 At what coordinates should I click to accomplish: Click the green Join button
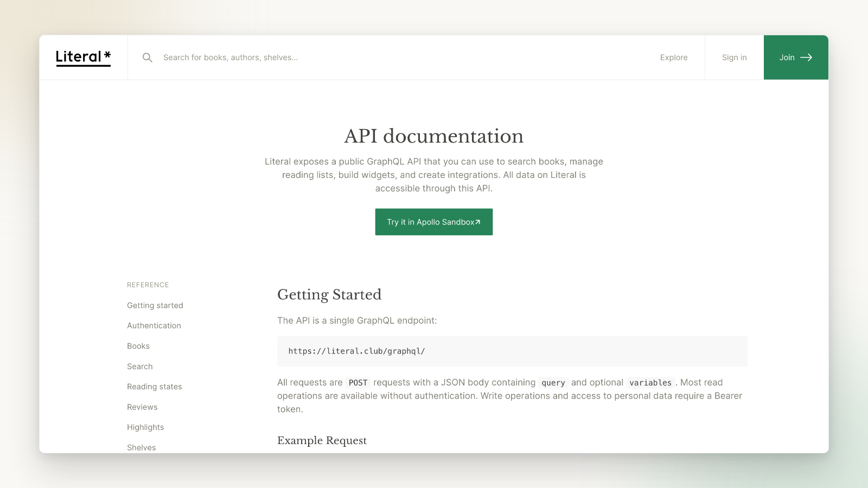click(796, 57)
